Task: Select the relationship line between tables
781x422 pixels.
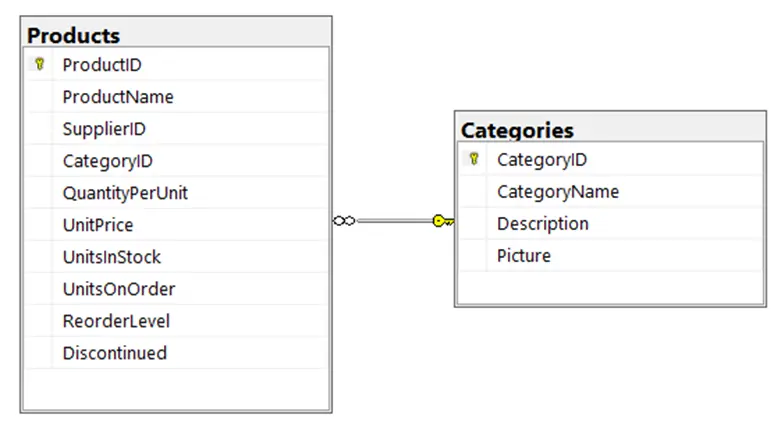Action: pyautogui.click(x=394, y=221)
